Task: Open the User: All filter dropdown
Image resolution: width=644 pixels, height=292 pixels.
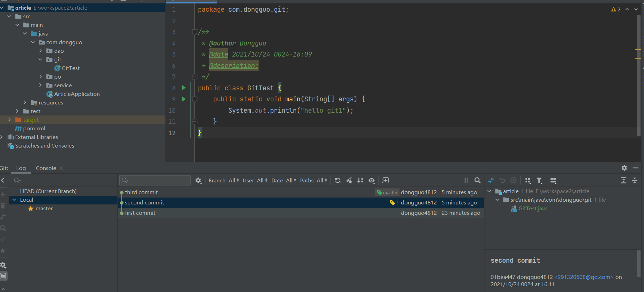Action: click(255, 180)
